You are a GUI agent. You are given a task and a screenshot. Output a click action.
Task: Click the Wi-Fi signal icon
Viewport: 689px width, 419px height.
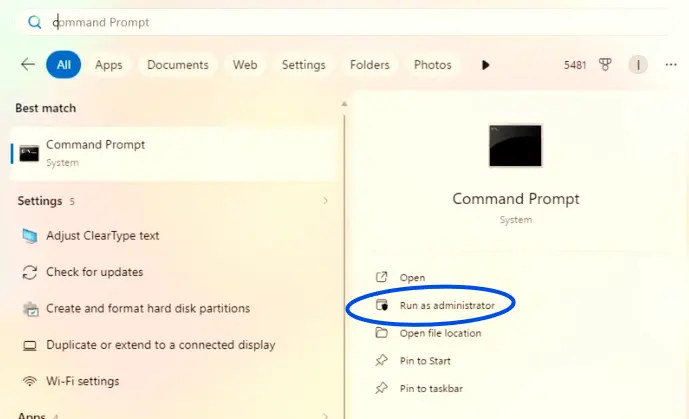(29, 381)
